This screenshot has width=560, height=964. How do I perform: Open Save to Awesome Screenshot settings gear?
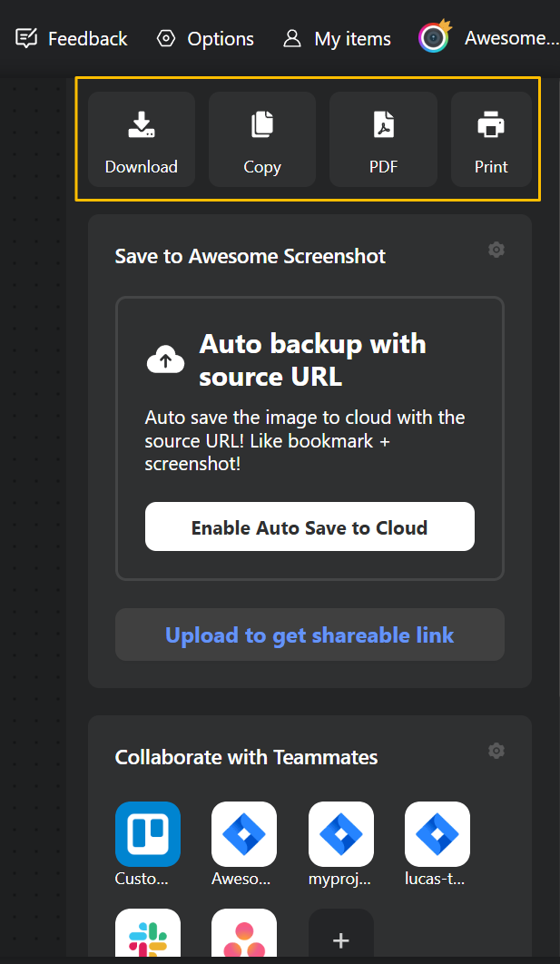pos(496,249)
